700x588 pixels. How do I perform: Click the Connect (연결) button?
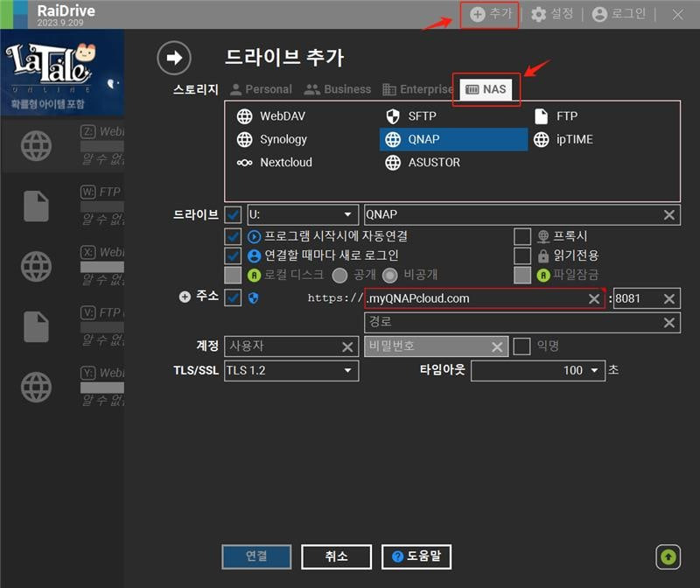click(256, 556)
